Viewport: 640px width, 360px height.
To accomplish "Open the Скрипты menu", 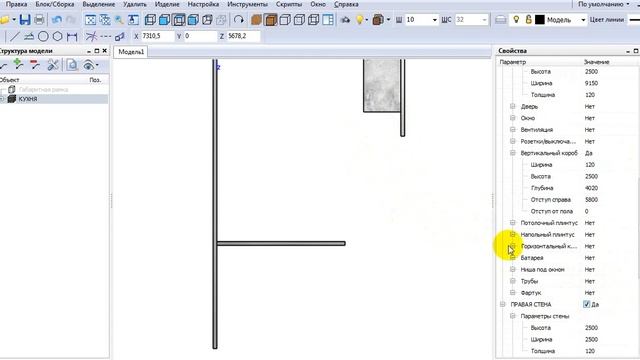I will (x=289, y=4).
